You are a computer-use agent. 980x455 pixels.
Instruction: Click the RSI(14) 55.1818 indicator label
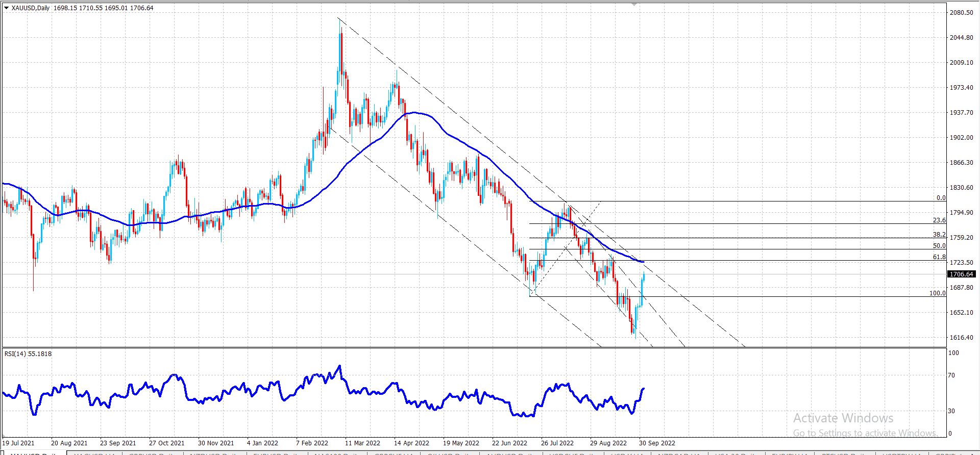pyautogui.click(x=28, y=354)
